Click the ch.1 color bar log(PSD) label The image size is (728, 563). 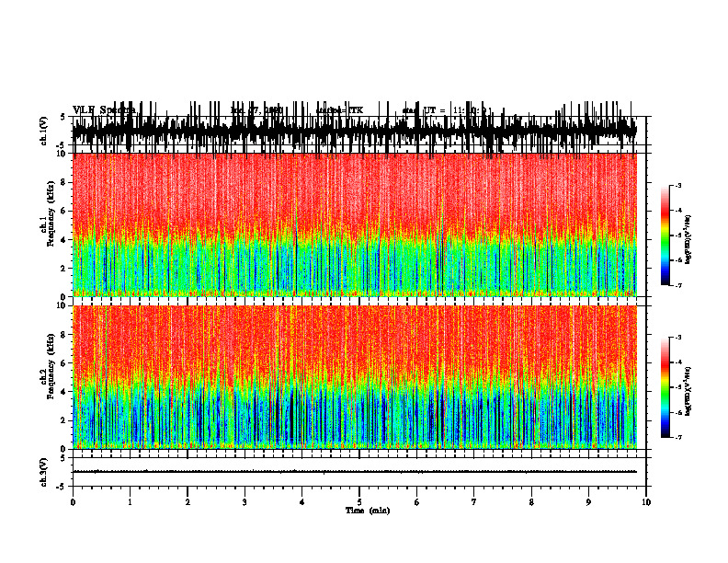tap(688, 239)
